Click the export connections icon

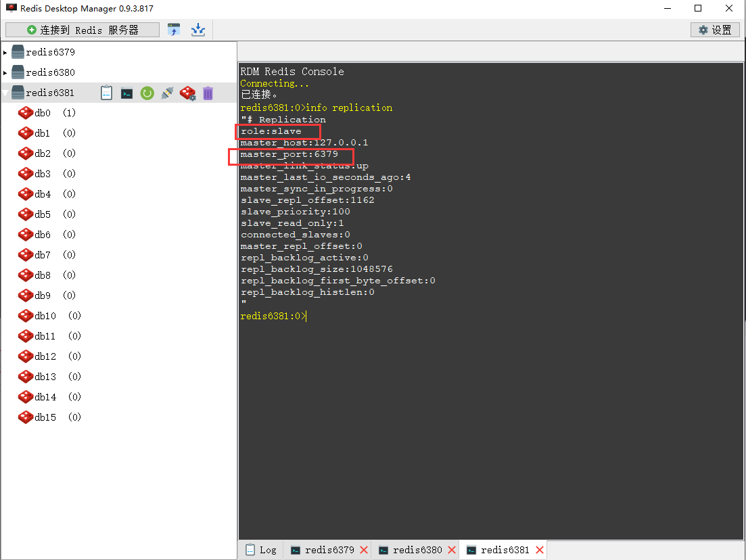pyautogui.click(x=198, y=30)
